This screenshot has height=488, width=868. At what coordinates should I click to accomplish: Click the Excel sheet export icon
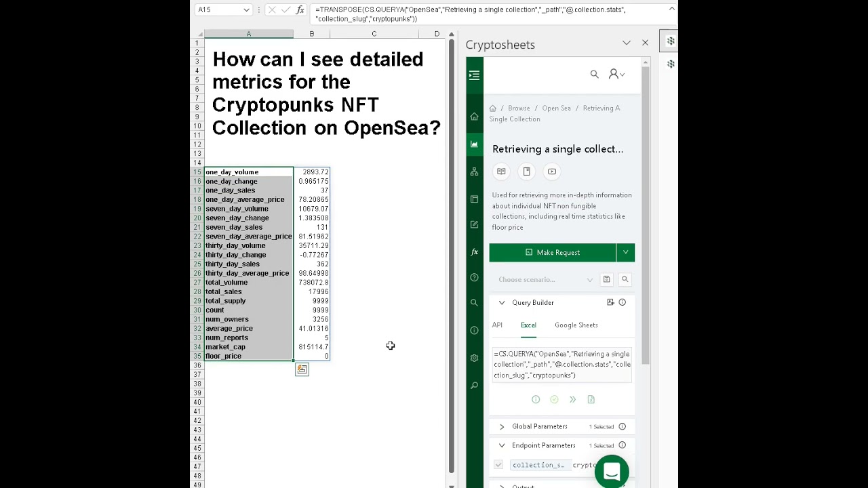591,399
